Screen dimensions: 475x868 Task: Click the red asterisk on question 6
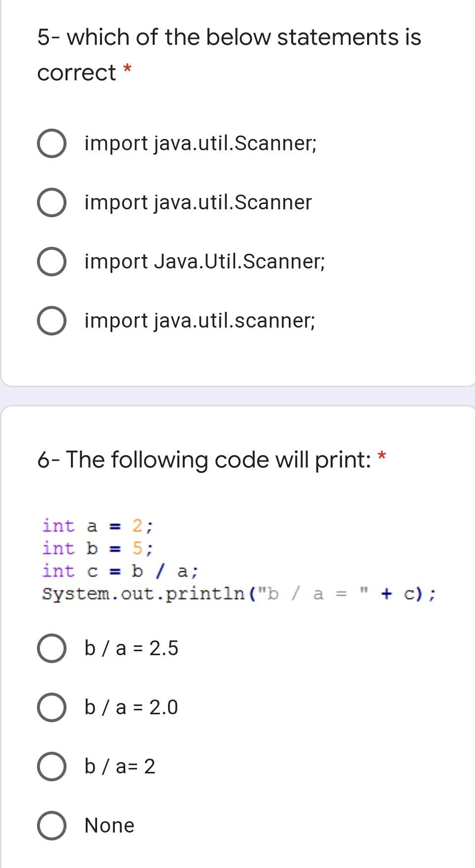(382, 456)
